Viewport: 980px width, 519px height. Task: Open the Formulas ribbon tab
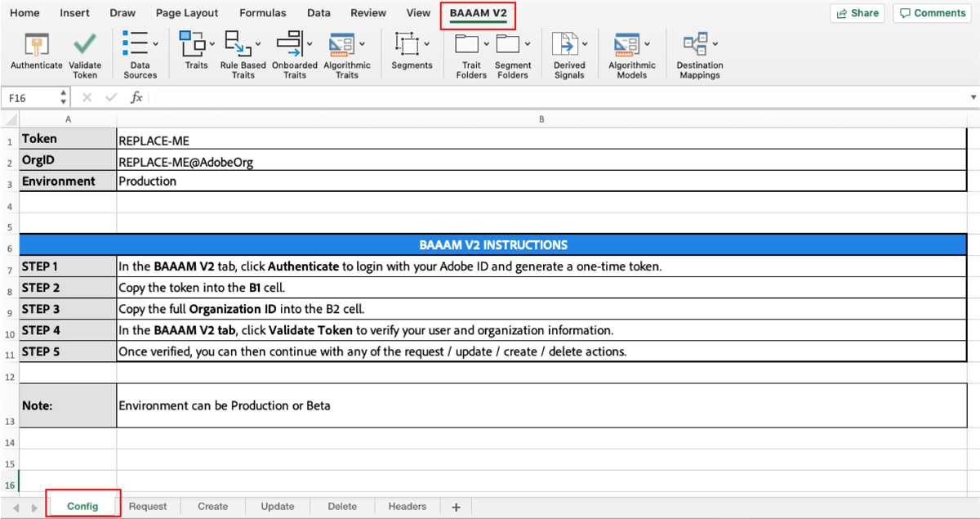coord(262,13)
